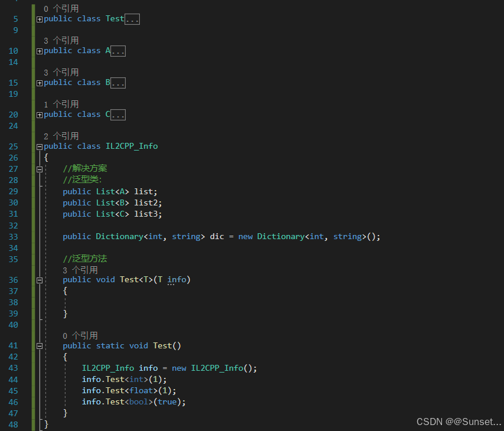
Task: Click line number 25 in the gutter
Action: point(13,146)
